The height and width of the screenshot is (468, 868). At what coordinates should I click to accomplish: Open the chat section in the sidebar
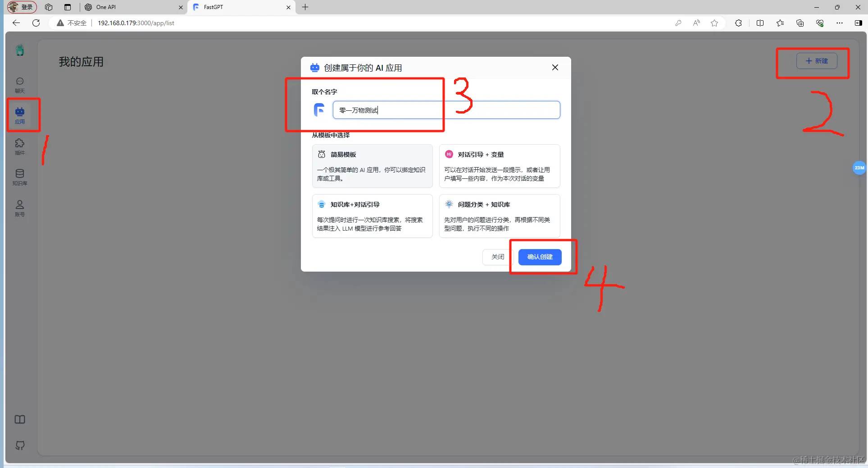coord(20,85)
